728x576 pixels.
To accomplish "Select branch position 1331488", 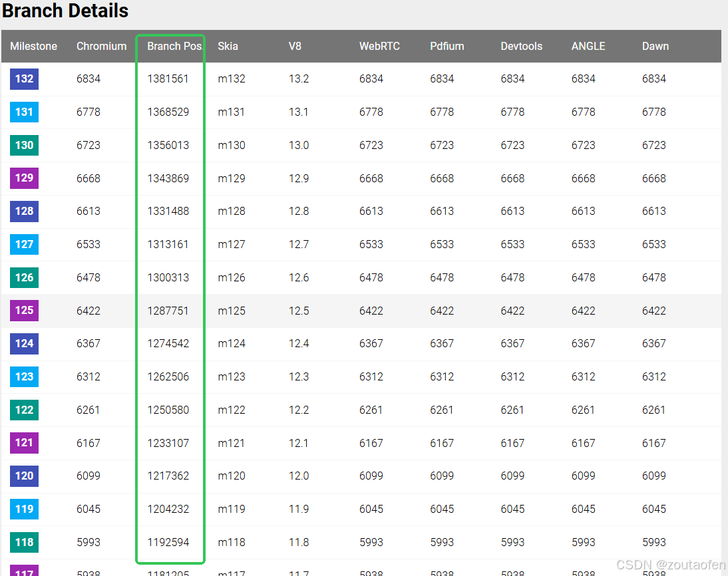I will [x=168, y=212].
